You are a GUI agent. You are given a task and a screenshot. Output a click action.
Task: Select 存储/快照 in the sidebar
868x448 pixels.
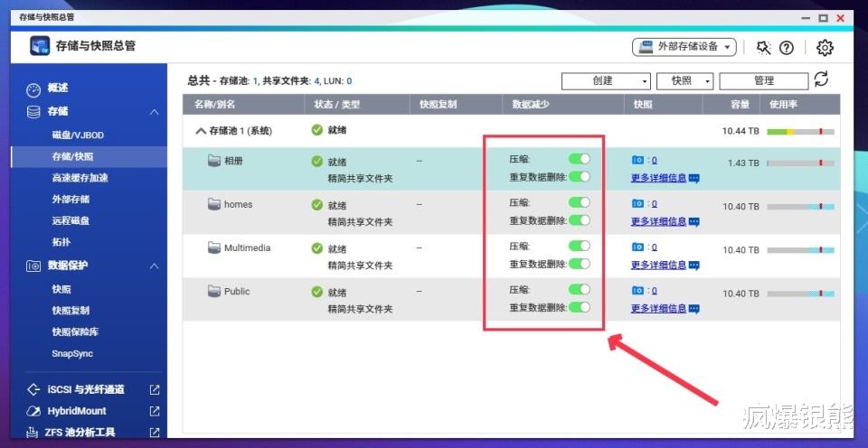click(x=89, y=156)
